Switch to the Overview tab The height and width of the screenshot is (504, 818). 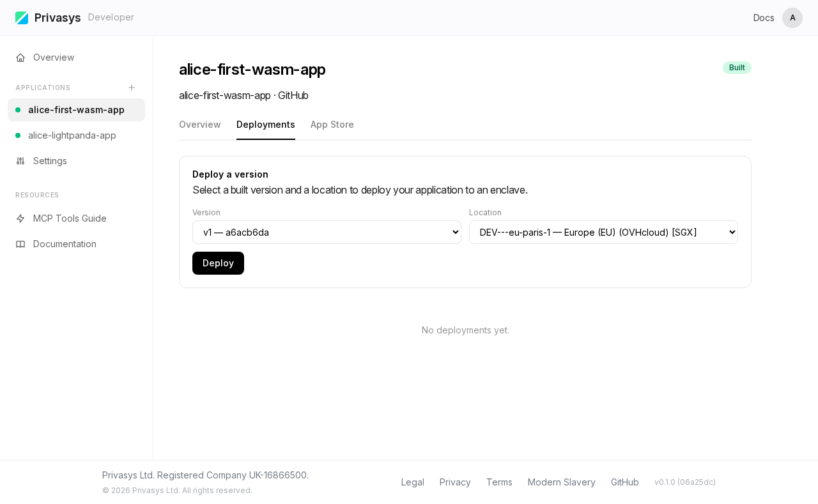[x=200, y=125]
